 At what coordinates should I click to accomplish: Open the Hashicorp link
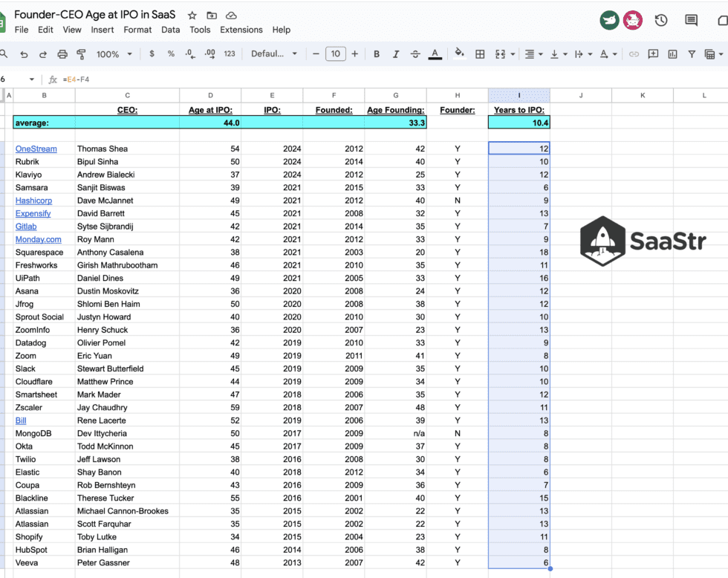[34, 201]
